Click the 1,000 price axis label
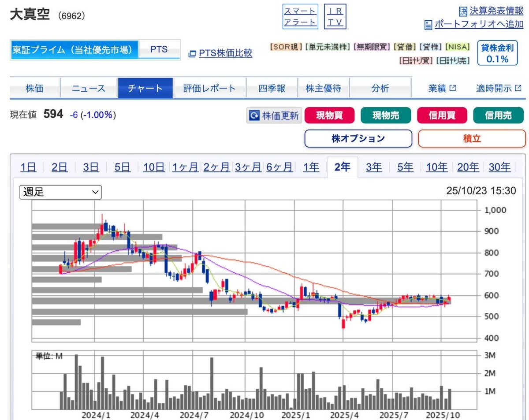 [x=495, y=210]
